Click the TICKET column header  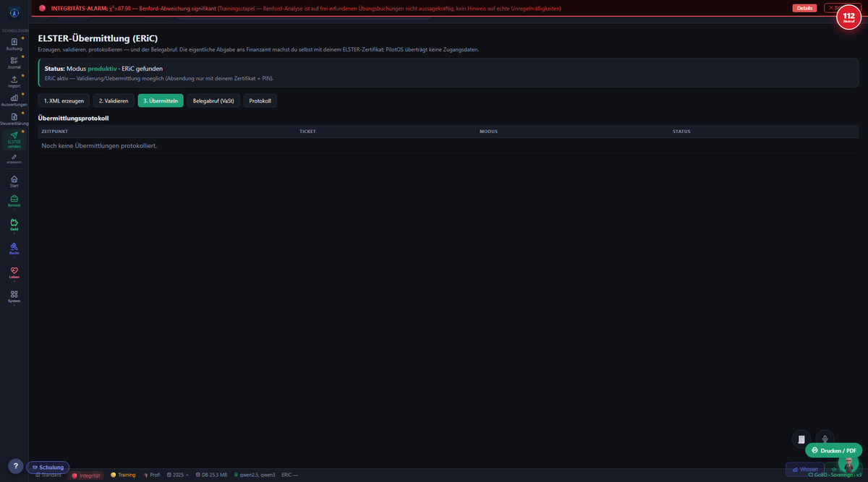click(x=307, y=132)
